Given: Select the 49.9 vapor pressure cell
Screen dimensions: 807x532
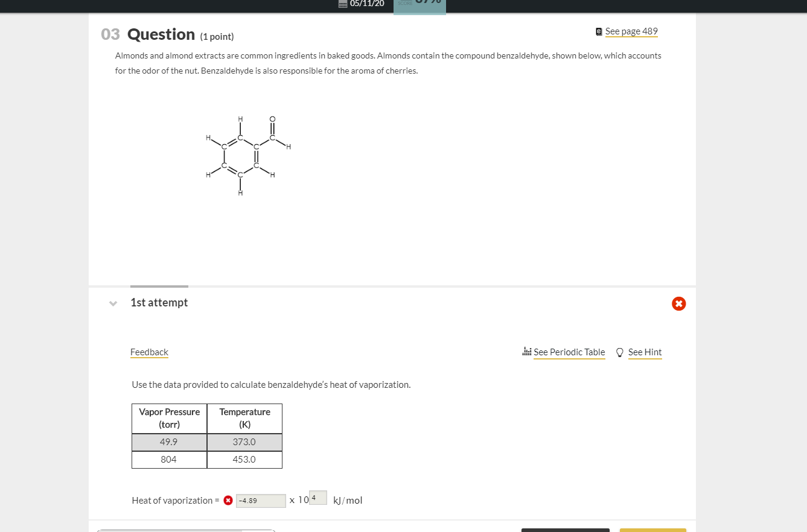Looking at the screenshot, I should pyautogui.click(x=169, y=442).
